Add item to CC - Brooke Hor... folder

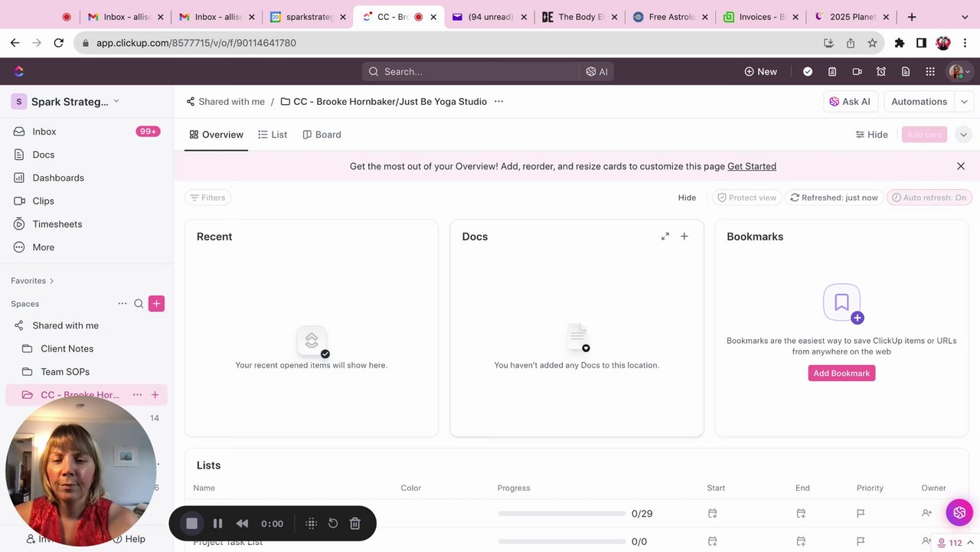(155, 395)
